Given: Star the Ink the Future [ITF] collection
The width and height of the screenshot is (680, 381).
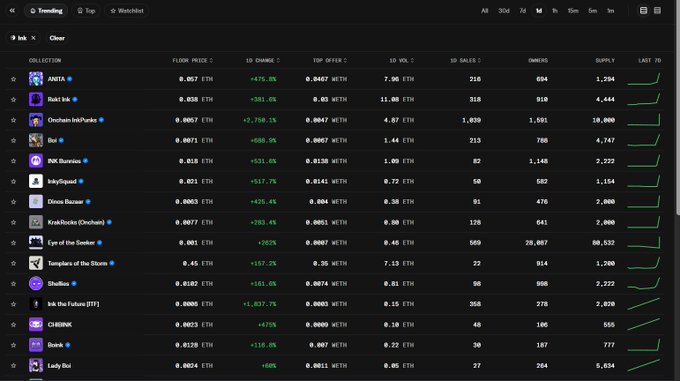Looking at the screenshot, I should coord(13,304).
